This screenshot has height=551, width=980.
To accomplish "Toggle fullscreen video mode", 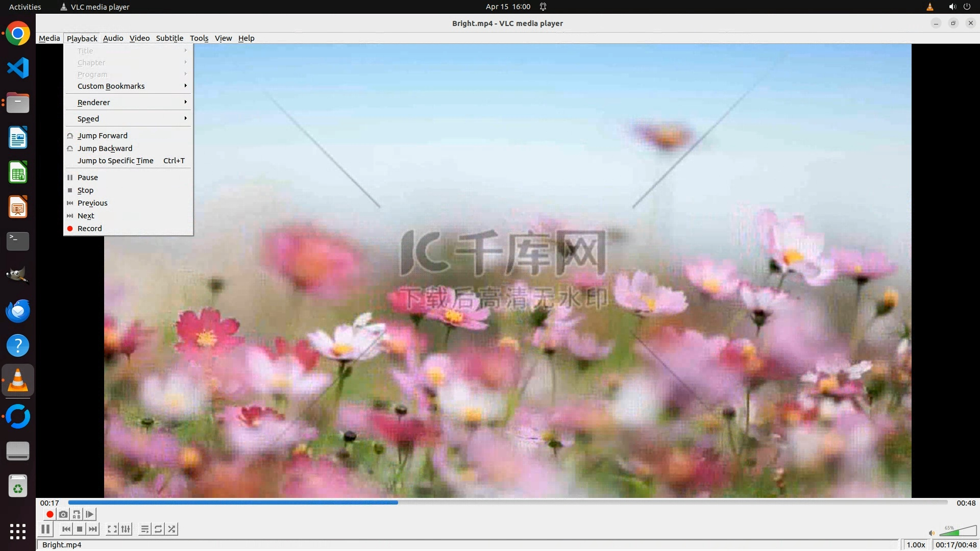I will coord(112,529).
